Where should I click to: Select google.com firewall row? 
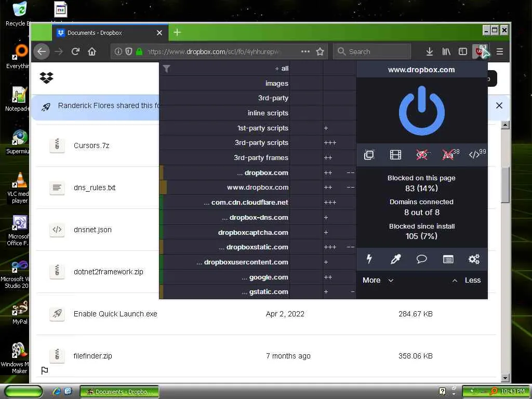258,277
